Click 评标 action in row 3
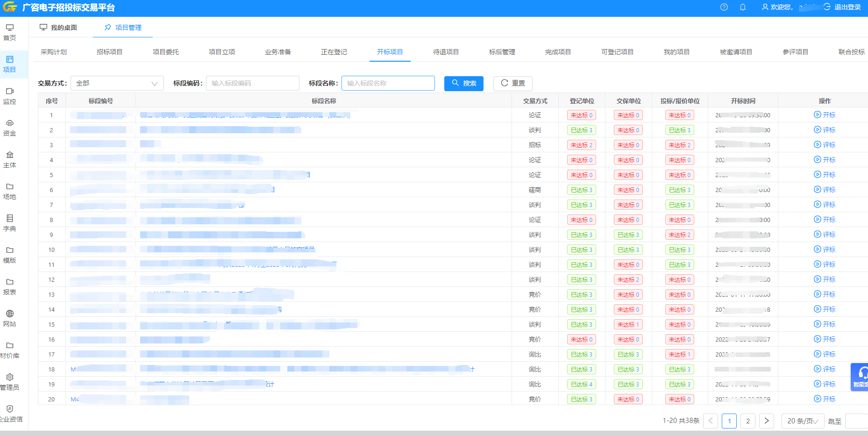Image resolution: width=868 pixels, height=436 pixels. (x=825, y=145)
